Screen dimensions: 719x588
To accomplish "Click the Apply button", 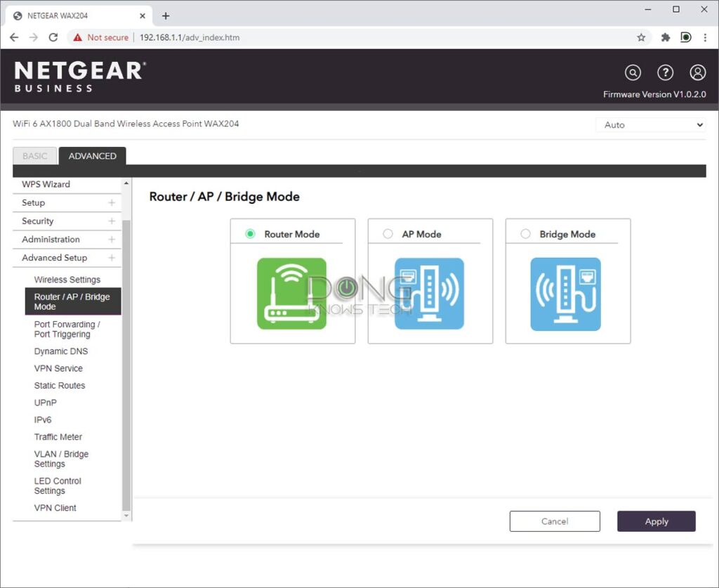I will pos(657,521).
